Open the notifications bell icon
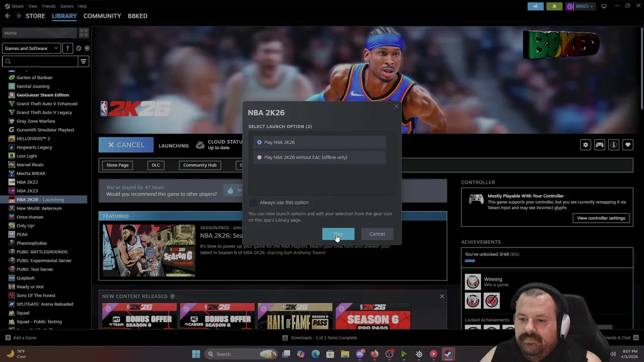 click(x=554, y=6)
